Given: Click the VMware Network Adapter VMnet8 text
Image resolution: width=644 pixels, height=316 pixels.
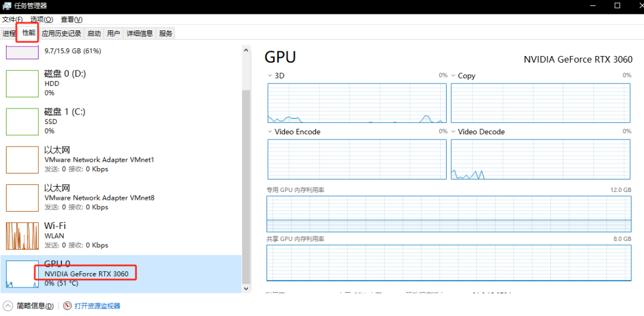Looking at the screenshot, I should click(x=100, y=198).
